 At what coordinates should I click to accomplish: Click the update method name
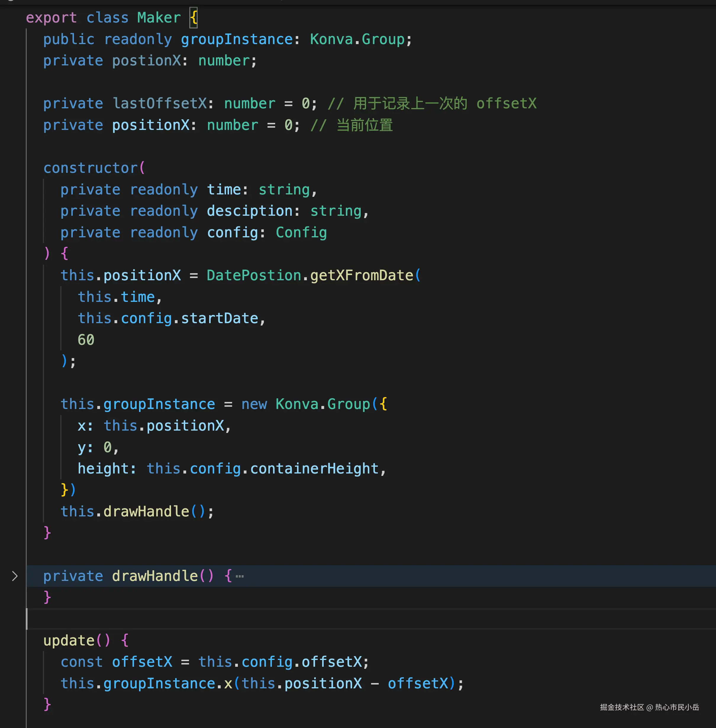(69, 640)
